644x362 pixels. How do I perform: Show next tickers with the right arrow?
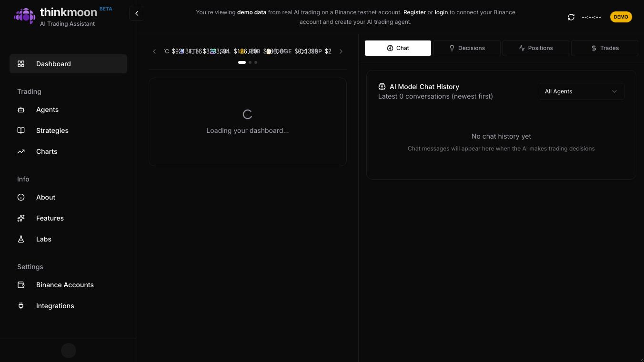(341, 51)
